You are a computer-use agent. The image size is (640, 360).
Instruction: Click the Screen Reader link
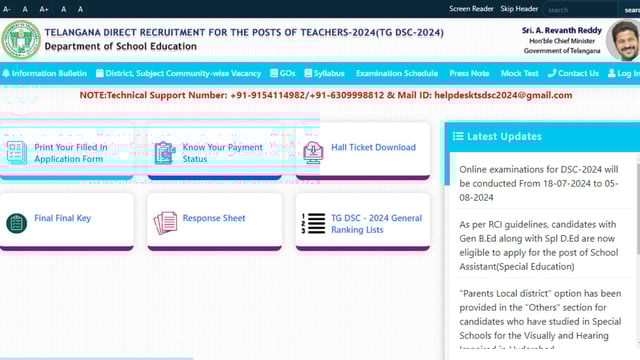(x=471, y=9)
